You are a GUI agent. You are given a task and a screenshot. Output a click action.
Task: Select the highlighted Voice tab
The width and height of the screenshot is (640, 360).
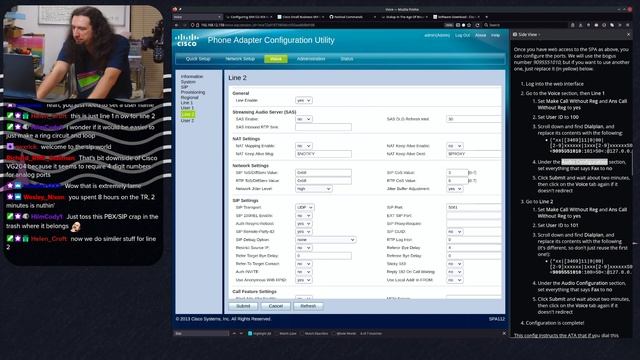[x=276, y=59]
